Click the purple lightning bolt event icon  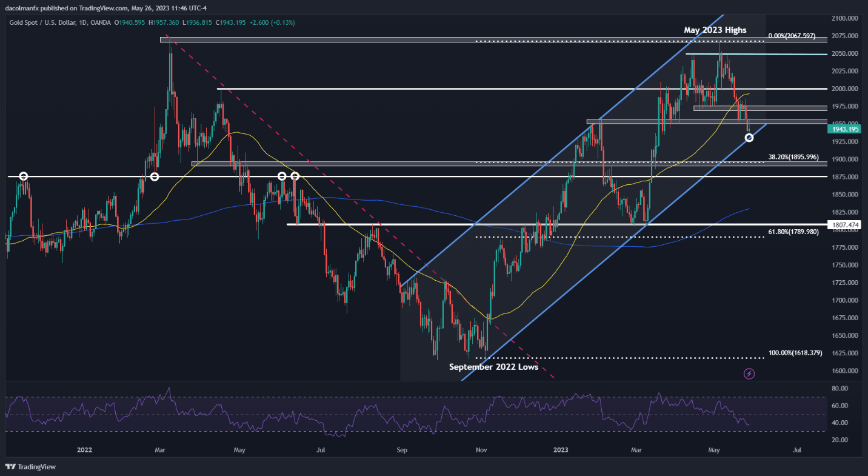[749, 374]
